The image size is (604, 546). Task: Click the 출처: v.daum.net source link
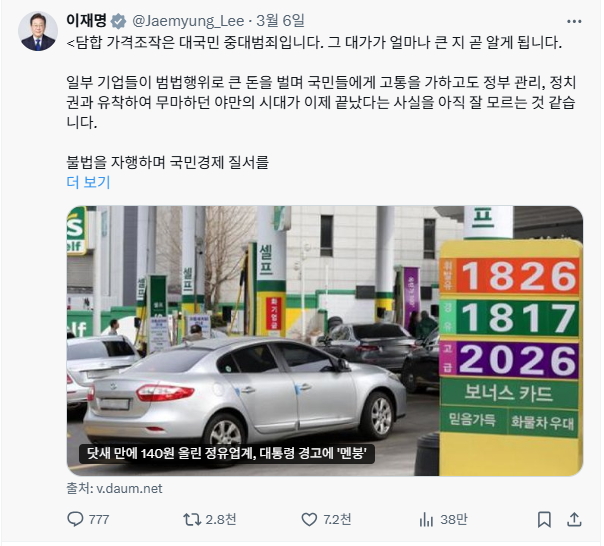pos(114,488)
